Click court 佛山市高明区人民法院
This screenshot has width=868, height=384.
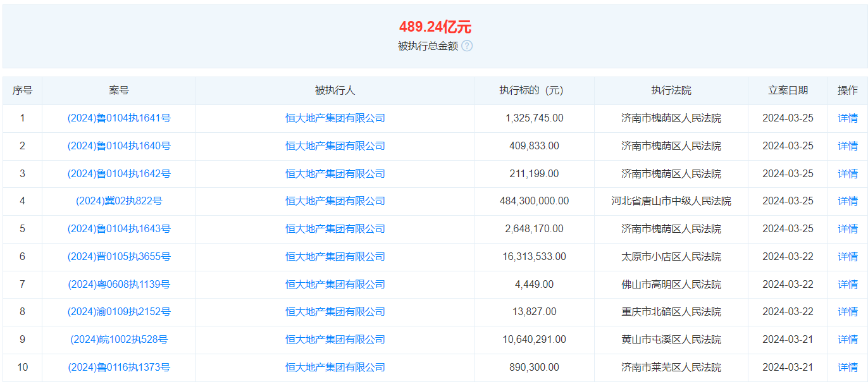click(x=671, y=284)
